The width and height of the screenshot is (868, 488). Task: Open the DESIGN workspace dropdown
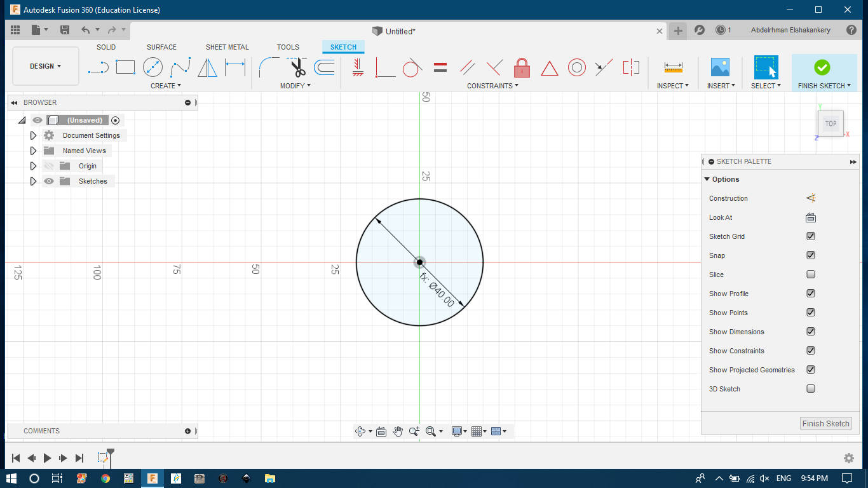click(x=46, y=66)
